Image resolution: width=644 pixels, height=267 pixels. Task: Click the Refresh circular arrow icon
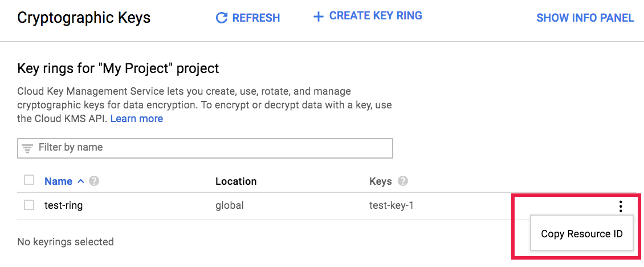[x=222, y=18]
